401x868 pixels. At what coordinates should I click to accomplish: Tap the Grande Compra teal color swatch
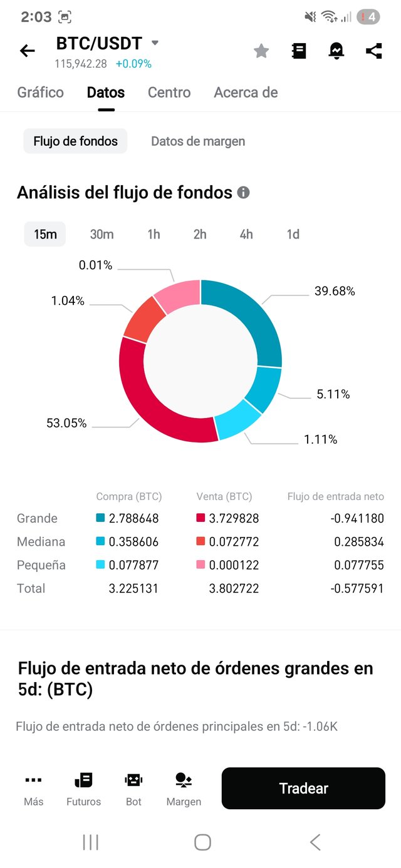[100, 518]
